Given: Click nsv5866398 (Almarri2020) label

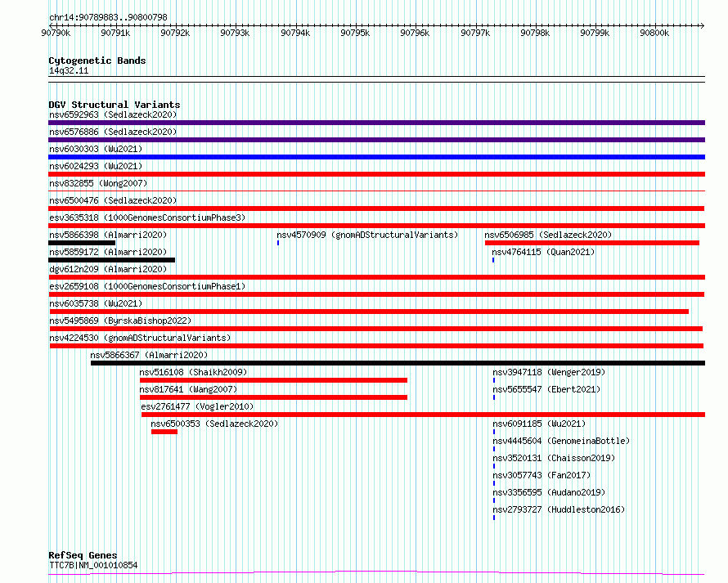Looking at the screenshot, I should 108,235.
